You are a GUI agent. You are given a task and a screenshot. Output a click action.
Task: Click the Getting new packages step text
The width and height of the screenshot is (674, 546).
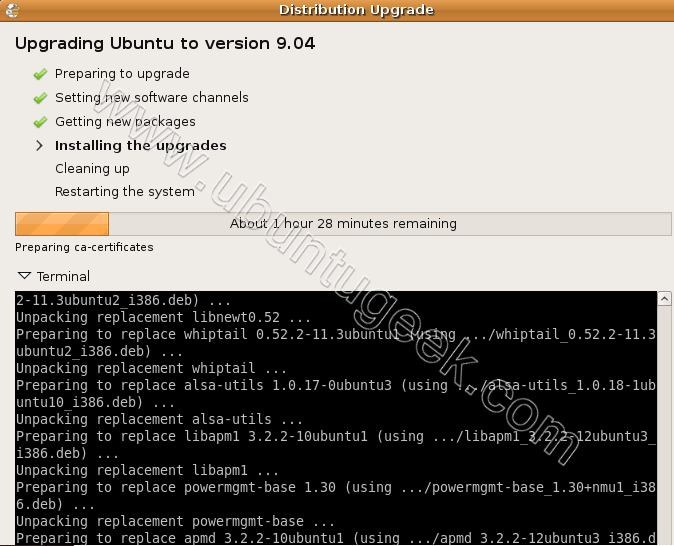(125, 122)
